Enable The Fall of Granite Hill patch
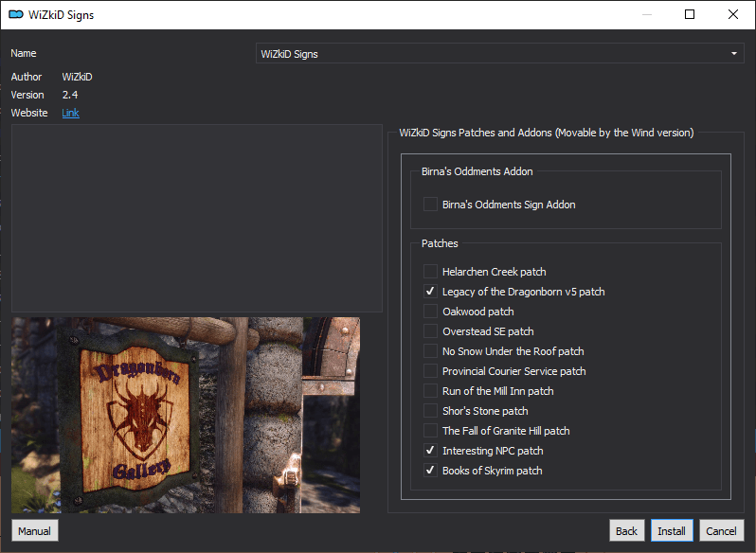Viewport: 756px width, 553px height. point(430,431)
